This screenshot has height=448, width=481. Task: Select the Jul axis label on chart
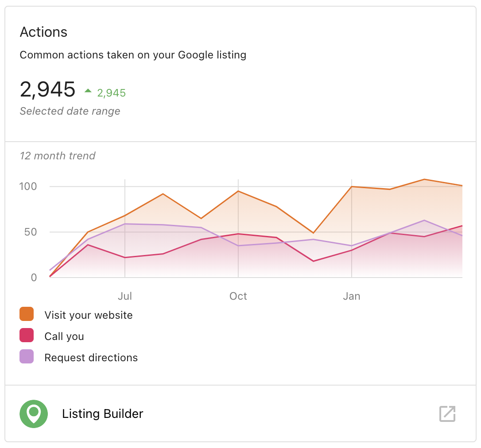tap(125, 296)
